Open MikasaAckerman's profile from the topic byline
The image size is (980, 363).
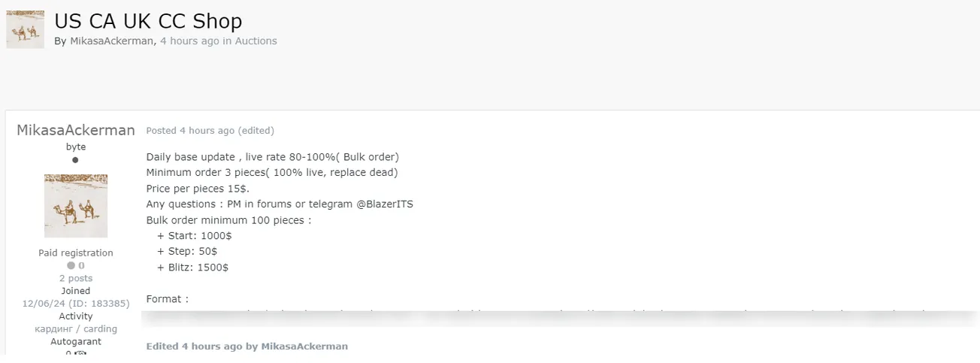tap(111, 41)
